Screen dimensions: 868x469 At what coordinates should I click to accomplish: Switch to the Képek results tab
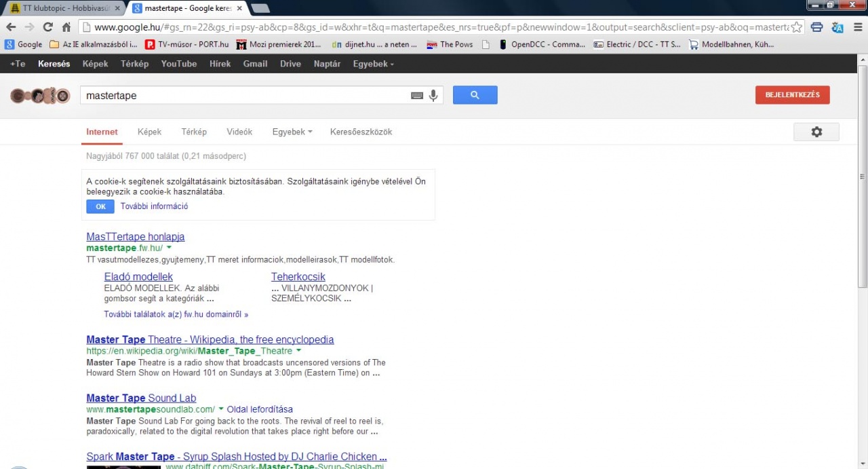point(149,132)
